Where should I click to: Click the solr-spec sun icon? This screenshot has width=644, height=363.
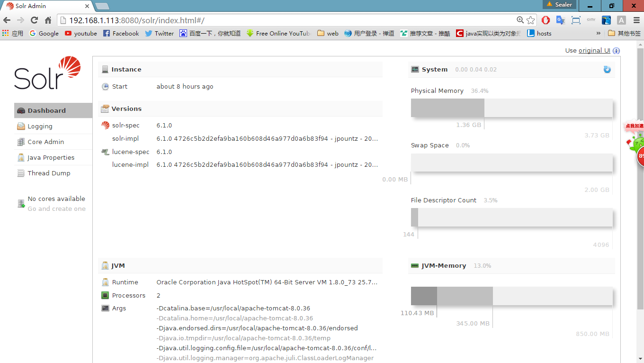click(105, 126)
